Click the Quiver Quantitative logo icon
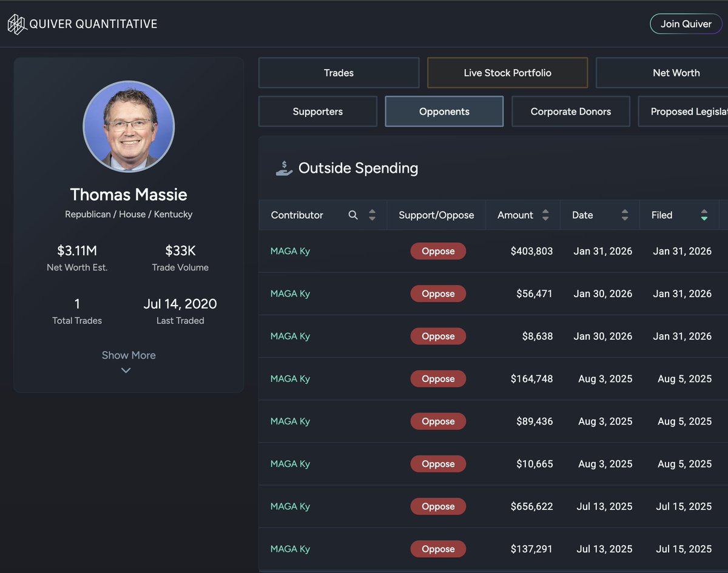Viewport: 728px width, 573px height. point(17,24)
